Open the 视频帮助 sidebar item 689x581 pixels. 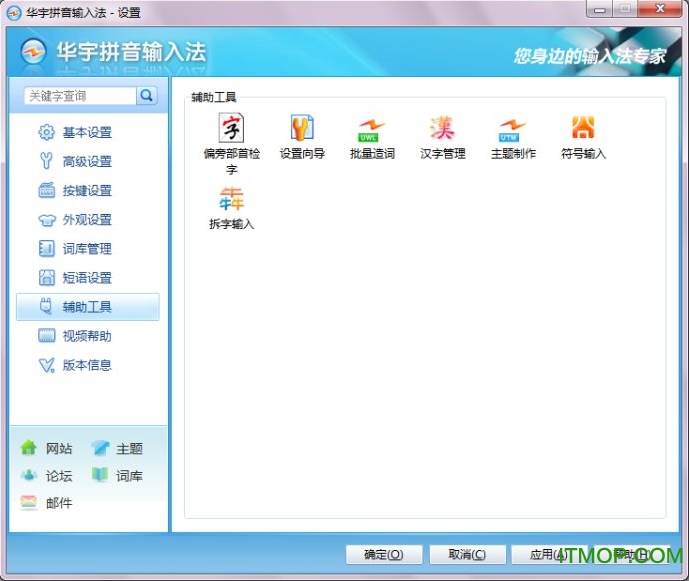(87, 336)
